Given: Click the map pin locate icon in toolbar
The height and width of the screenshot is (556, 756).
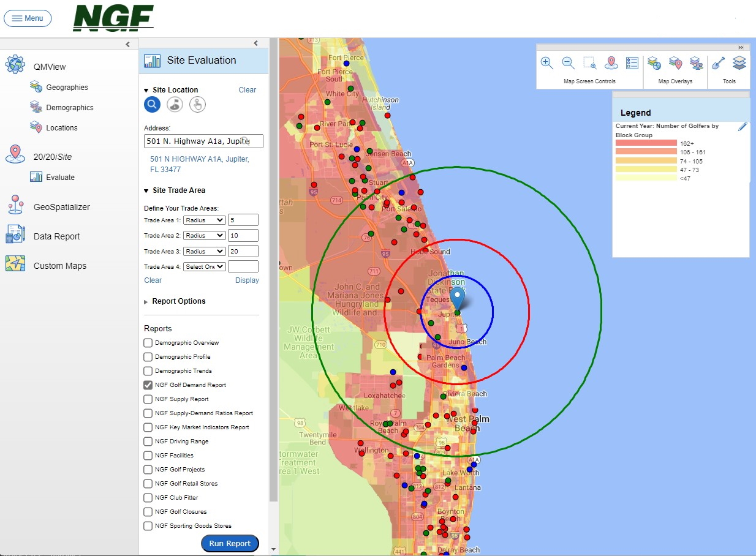Looking at the screenshot, I should 611,62.
